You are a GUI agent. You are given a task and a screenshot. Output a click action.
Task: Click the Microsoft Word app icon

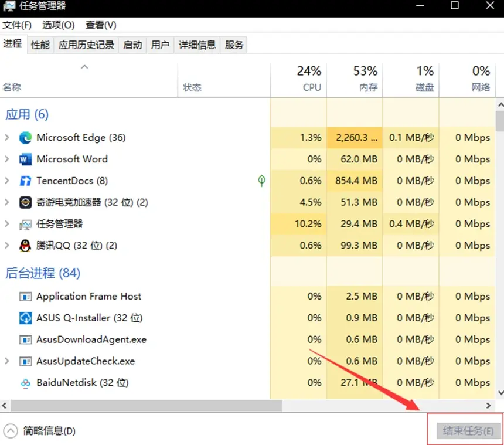point(25,159)
